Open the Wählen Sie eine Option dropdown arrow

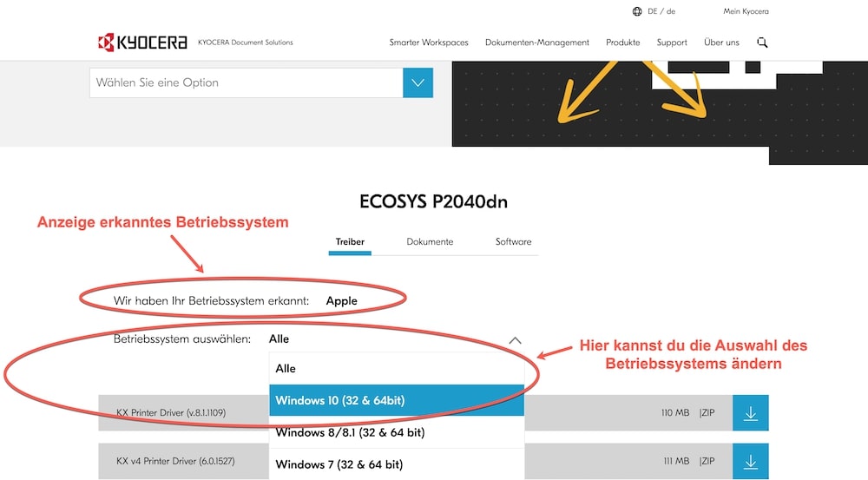pyautogui.click(x=418, y=82)
